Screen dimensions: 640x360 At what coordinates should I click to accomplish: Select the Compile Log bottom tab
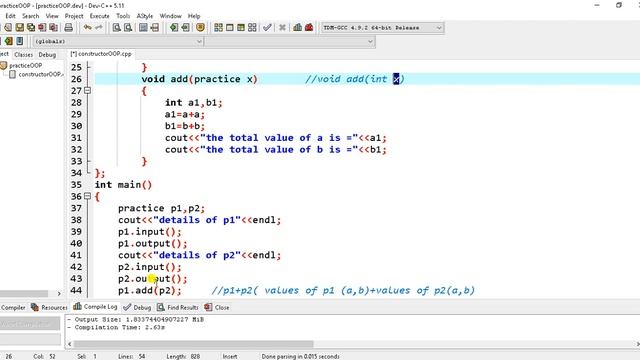click(x=96, y=307)
